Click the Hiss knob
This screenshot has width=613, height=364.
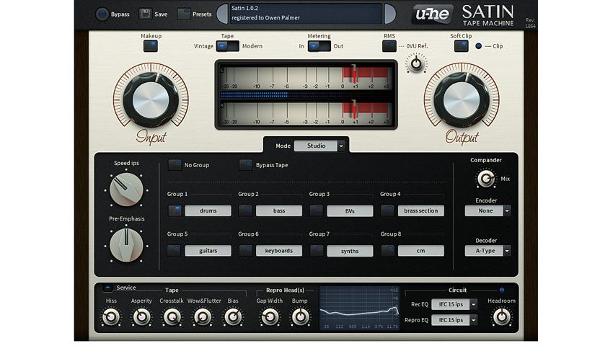point(111,316)
